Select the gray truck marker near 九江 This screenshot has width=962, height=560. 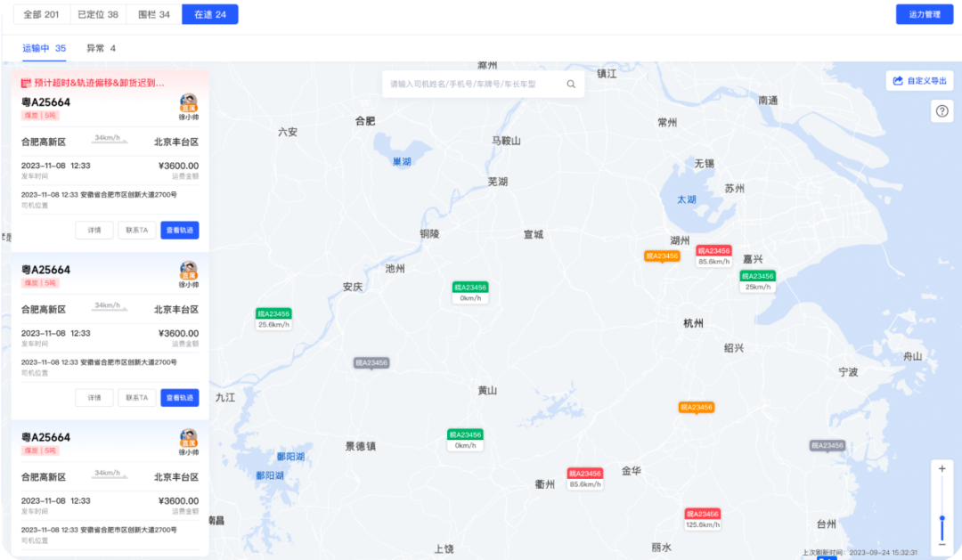click(371, 363)
